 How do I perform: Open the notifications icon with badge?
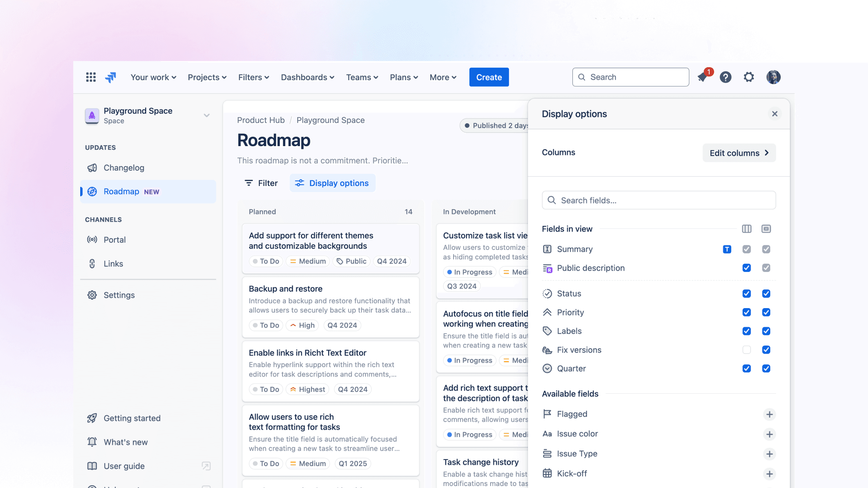(x=703, y=77)
